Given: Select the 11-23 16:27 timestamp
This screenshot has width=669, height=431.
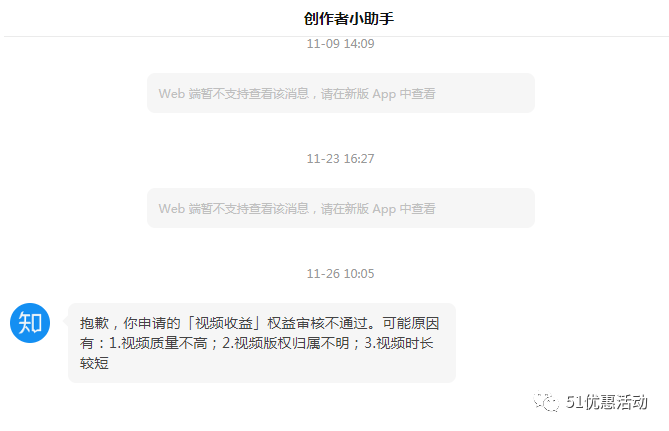Looking at the screenshot, I should pos(340,159).
